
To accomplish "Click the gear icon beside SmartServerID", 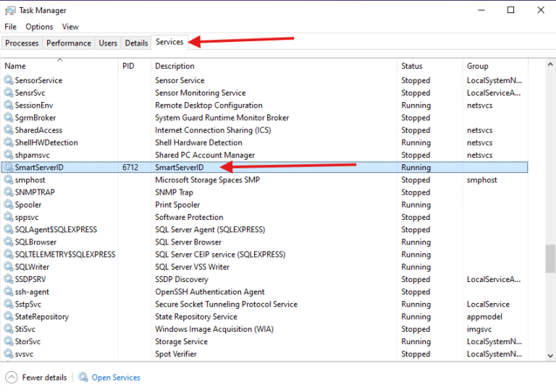I will (9, 168).
